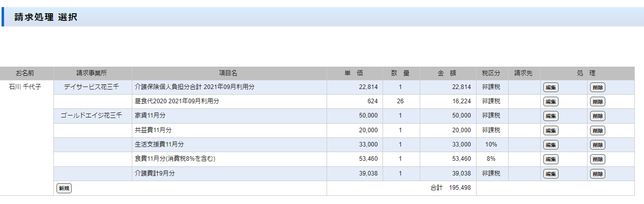The width and height of the screenshot is (644, 204).
Task: Select the name 石川 千代子
Action: pos(25,87)
